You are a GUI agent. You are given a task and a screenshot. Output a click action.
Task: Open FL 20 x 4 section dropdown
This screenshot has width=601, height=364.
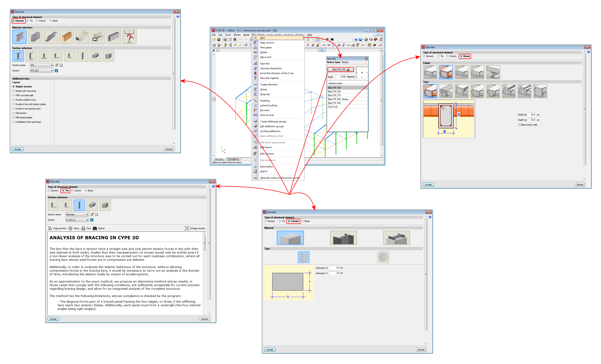pos(77,220)
